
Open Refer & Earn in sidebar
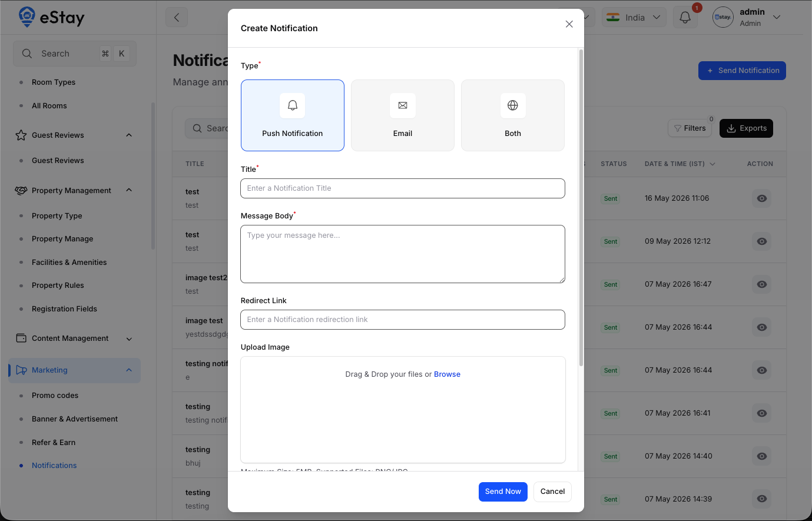(x=54, y=443)
